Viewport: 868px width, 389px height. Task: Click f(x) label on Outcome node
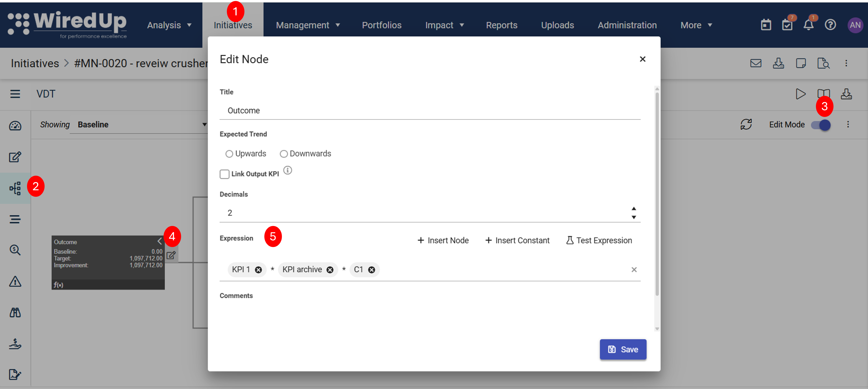pyautogui.click(x=58, y=285)
